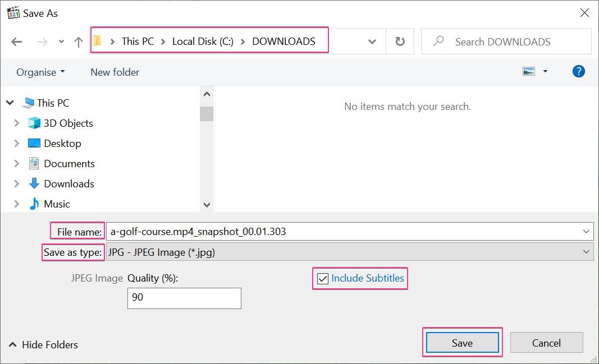The height and width of the screenshot is (364, 599).
Task: Uncheck the Include Subtitles checkbox
Action: pos(321,278)
